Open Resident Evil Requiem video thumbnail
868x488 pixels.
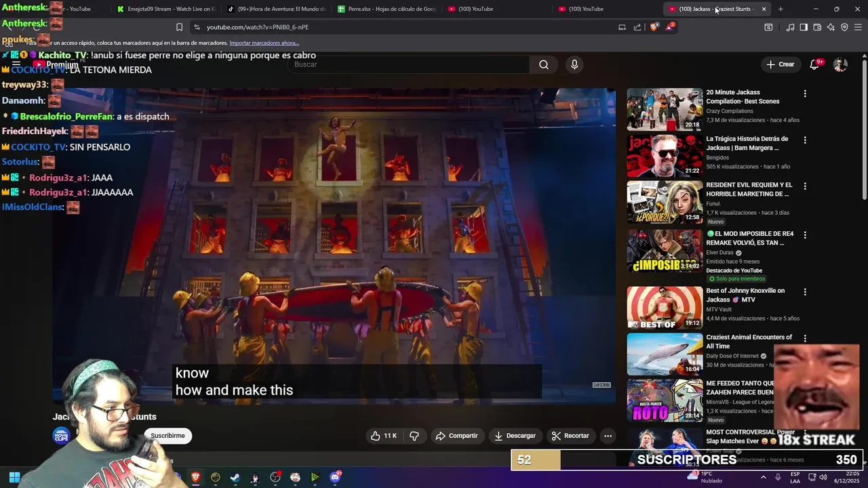pyautogui.click(x=665, y=201)
